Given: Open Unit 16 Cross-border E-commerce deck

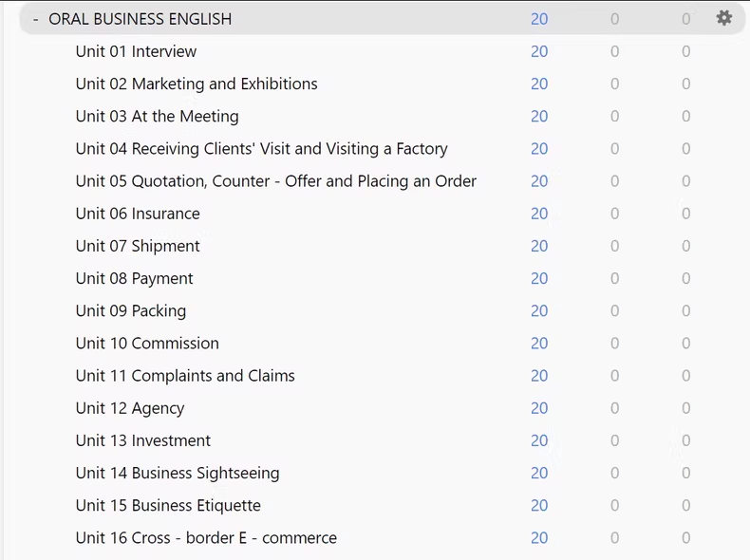Looking at the screenshot, I should click(206, 538).
